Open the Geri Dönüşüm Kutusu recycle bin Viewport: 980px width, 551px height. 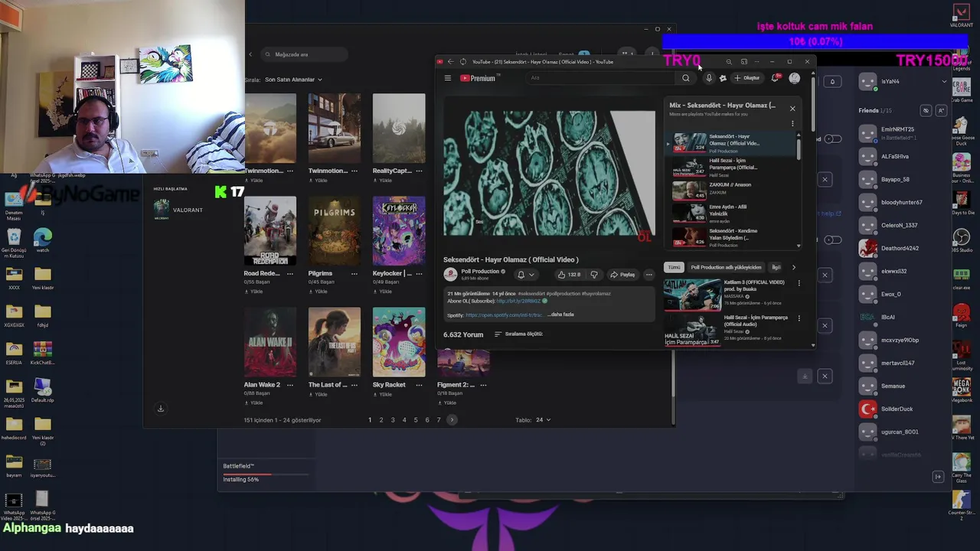pos(14,241)
